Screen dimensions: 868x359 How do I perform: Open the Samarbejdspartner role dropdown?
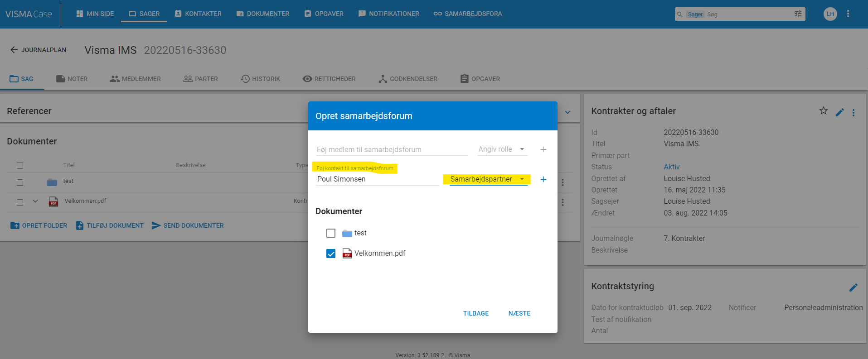click(488, 179)
